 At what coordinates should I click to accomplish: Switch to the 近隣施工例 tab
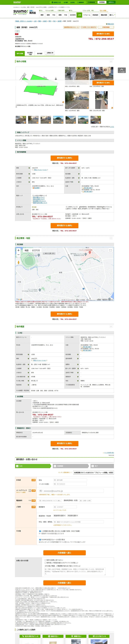point(50,53)
